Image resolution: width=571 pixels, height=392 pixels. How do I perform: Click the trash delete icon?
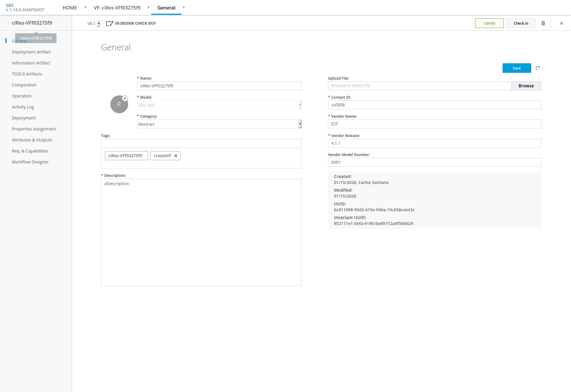coord(543,23)
